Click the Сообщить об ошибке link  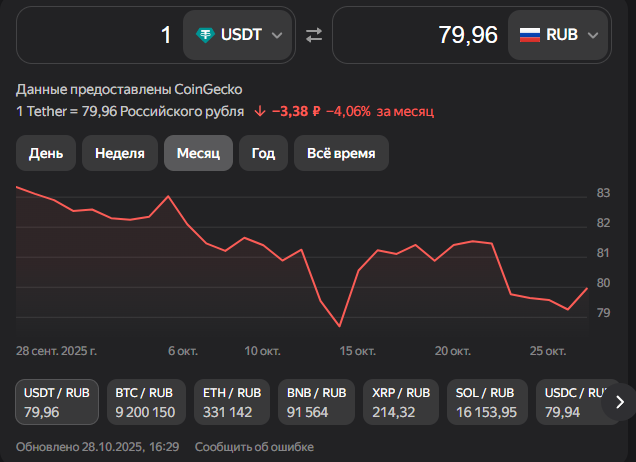pos(254,446)
